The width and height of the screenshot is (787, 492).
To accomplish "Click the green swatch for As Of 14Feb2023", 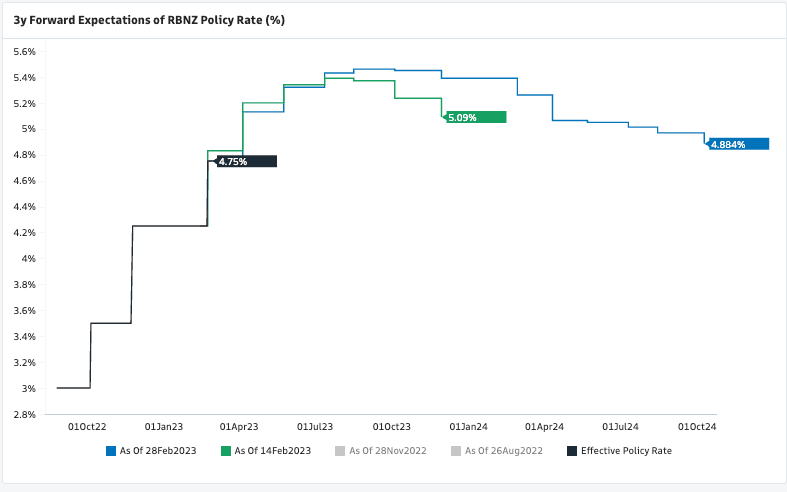I will (x=225, y=451).
